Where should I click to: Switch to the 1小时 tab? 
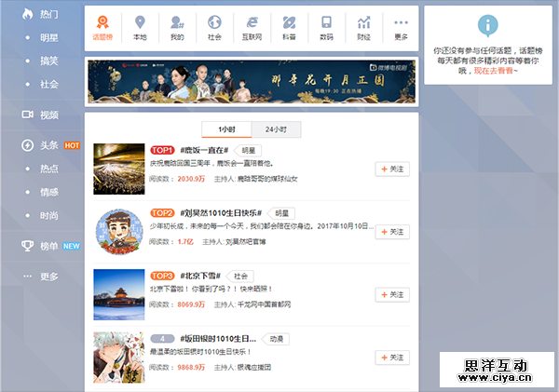[x=226, y=128]
